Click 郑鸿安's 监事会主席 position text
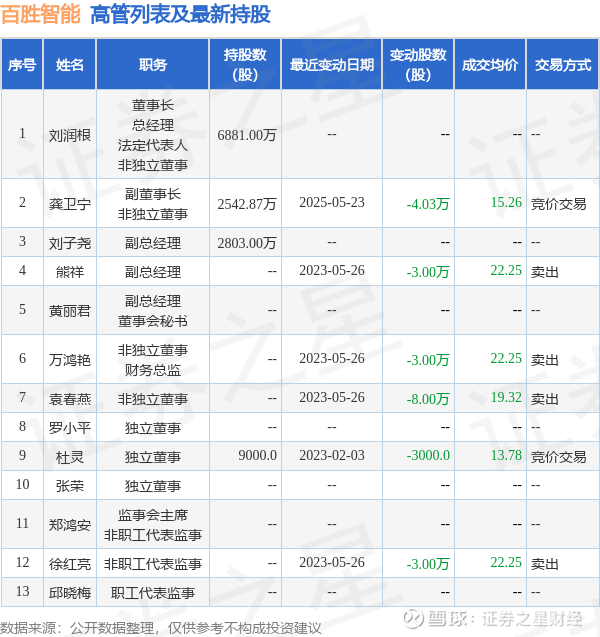 click(153, 515)
